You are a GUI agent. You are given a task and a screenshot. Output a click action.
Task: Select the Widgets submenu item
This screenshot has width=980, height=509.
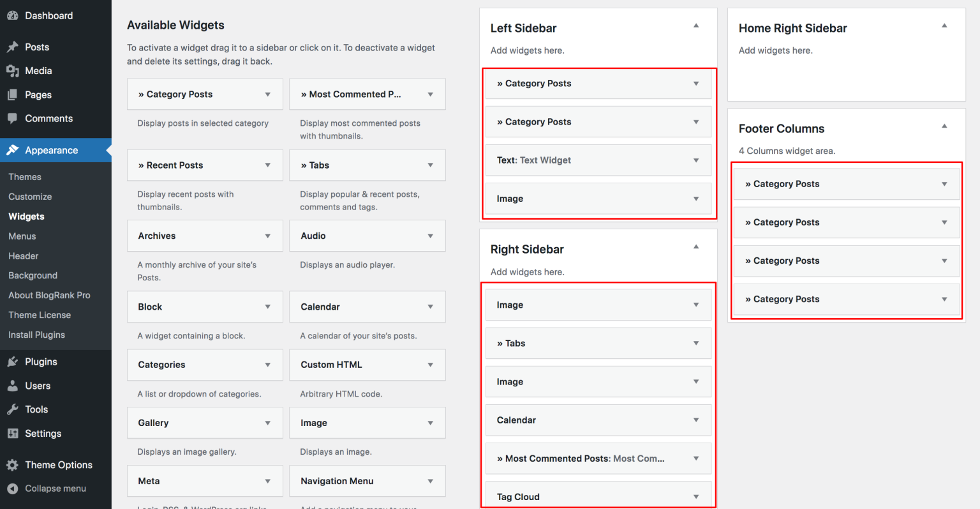[26, 217]
